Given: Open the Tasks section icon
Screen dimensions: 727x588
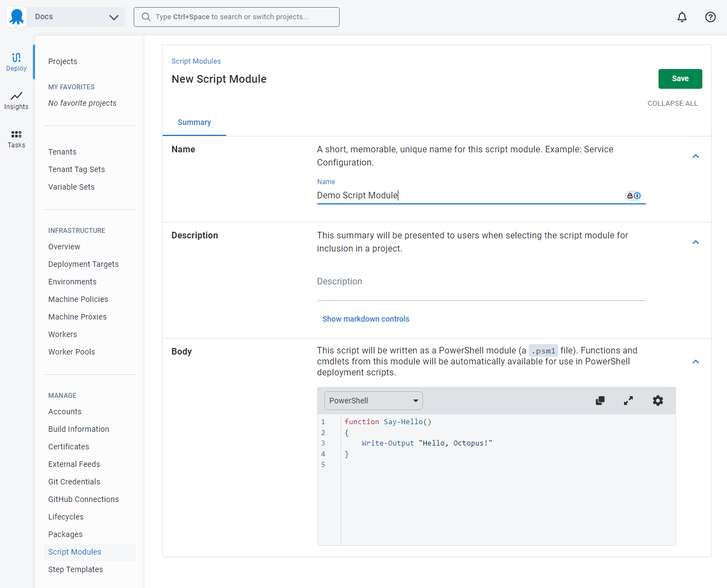Looking at the screenshot, I should coord(16,139).
